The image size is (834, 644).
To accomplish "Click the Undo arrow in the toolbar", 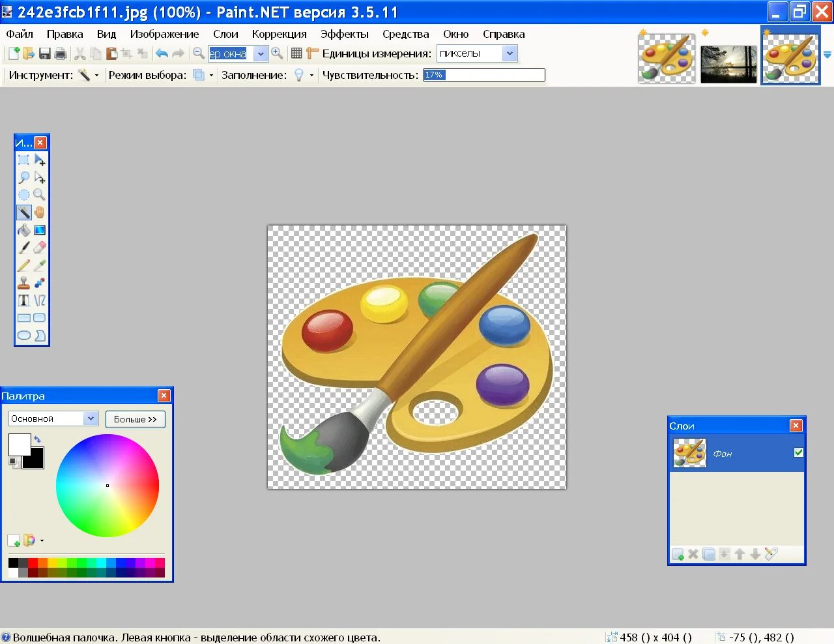I will [162, 53].
